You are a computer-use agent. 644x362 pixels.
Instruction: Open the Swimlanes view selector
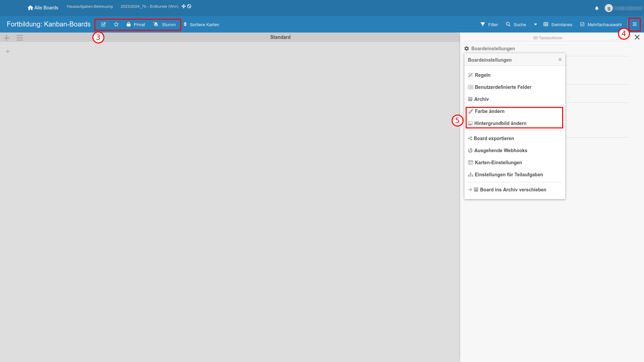(x=558, y=24)
